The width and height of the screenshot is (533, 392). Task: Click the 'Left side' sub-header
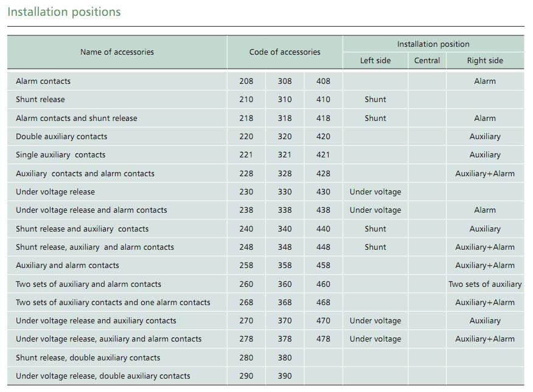[375, 60]
